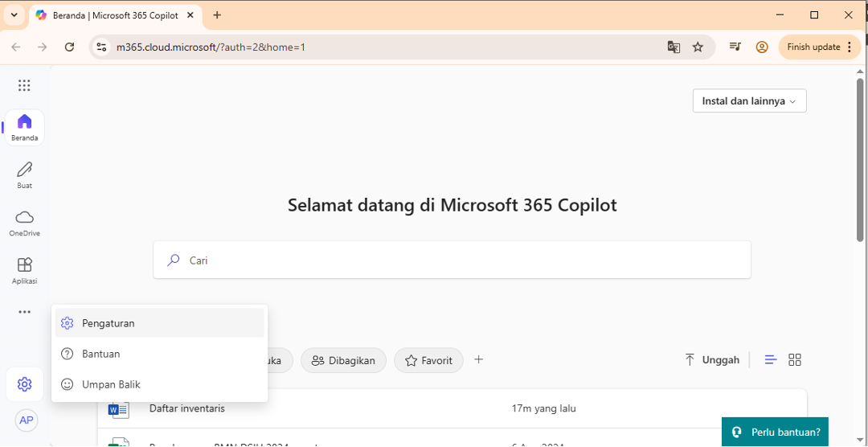Screen dimensions: 868x447
Task: Click the Unggah upload button
Action: (711, 360)
